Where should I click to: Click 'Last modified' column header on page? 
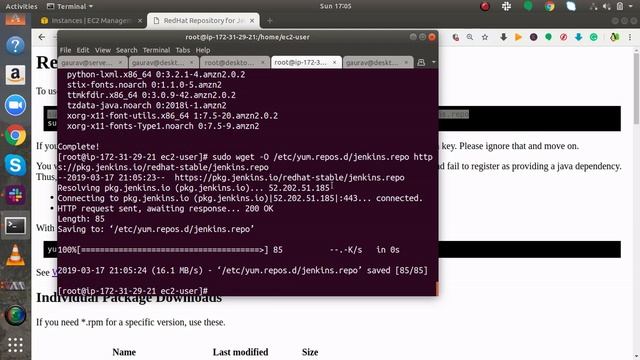240,352
